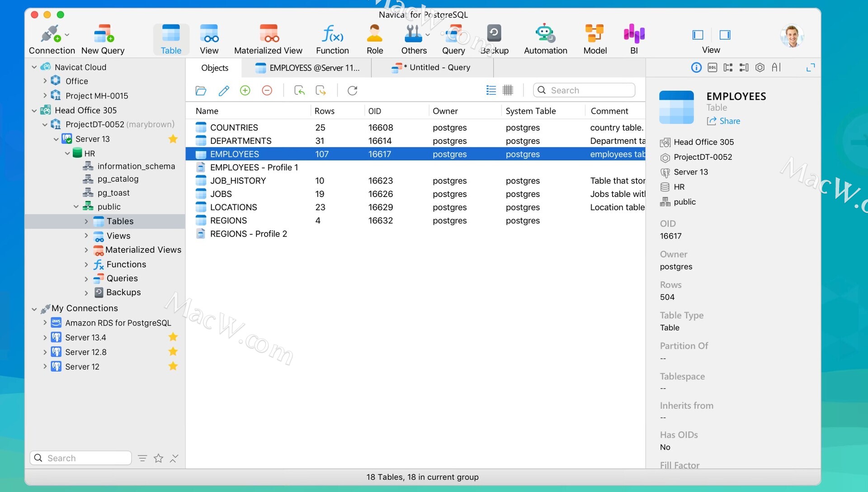Select the JOB_HISTORY table row
Viewport: 868px width, 492px height.
(415, 181)
